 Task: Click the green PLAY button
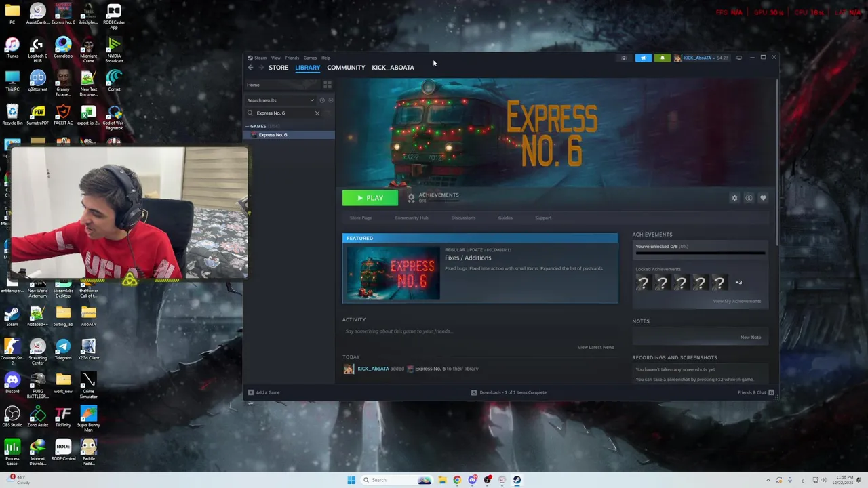click(x=370, y=198)
